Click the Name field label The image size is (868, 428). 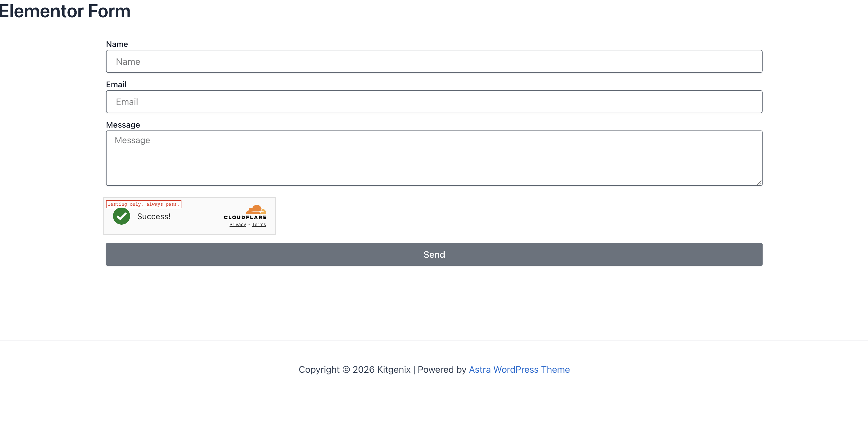(117, 44)
